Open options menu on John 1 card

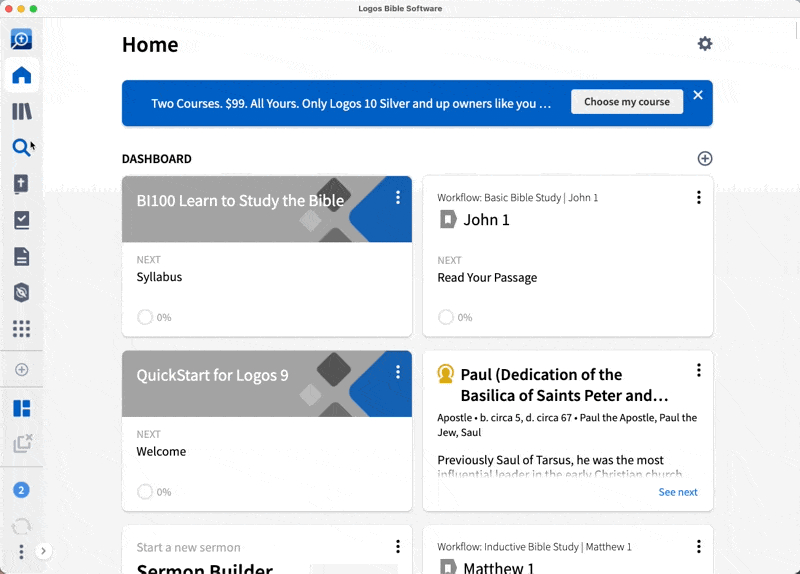(698, 198)
